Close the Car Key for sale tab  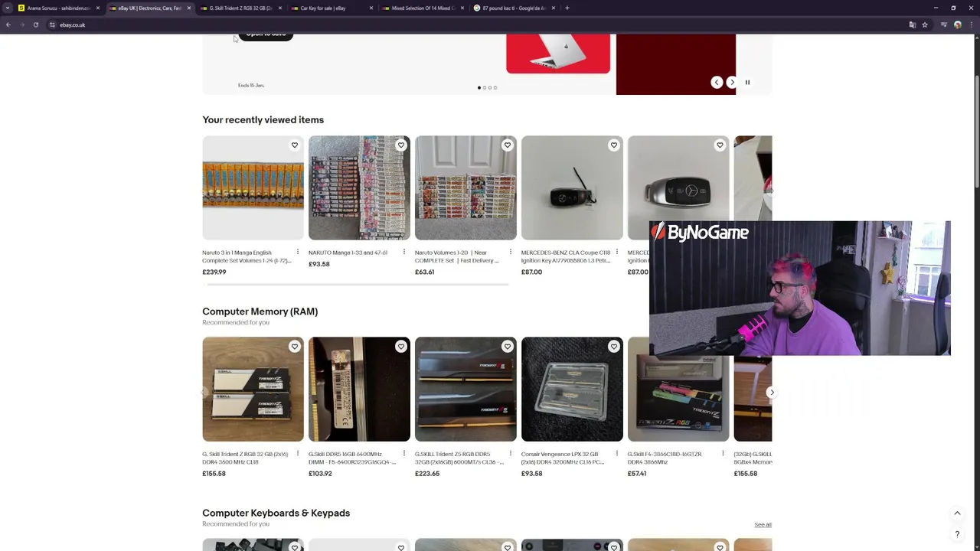tap(371, 8)
